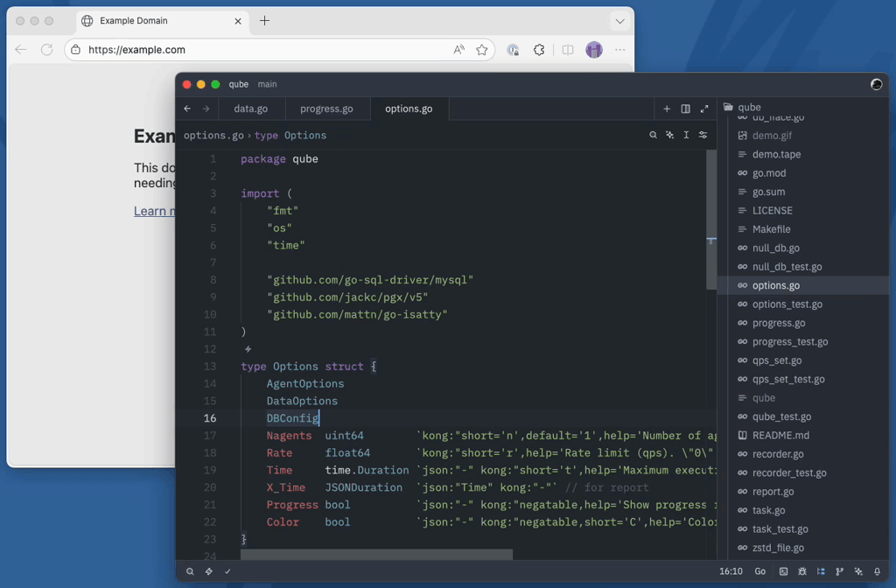Image resolution: width=896 pixels, height=588 pixels.
Task: Select the options.go editor tab
Action: 409,108
